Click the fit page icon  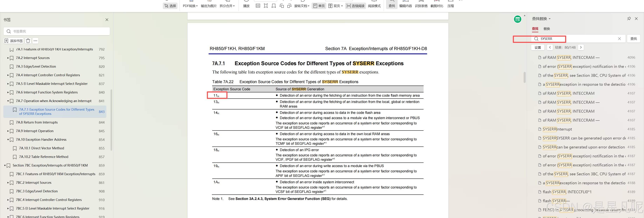(x=266, y=6)
